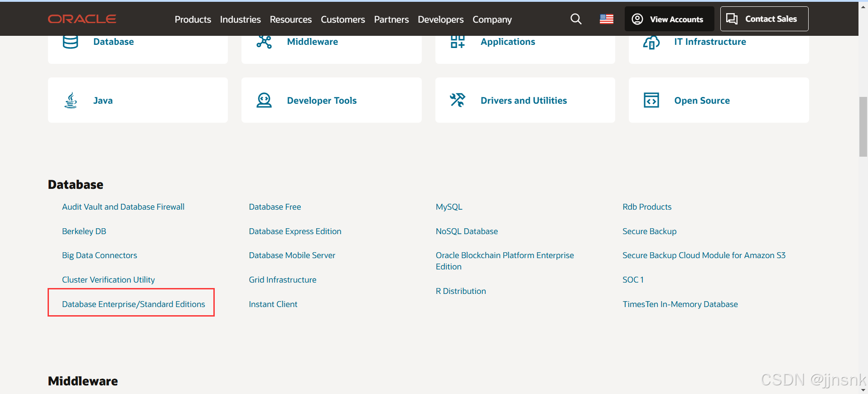Screen dimensions: 868x394
Task: Select the Developer Tools category card
Action: coord(332,100)
